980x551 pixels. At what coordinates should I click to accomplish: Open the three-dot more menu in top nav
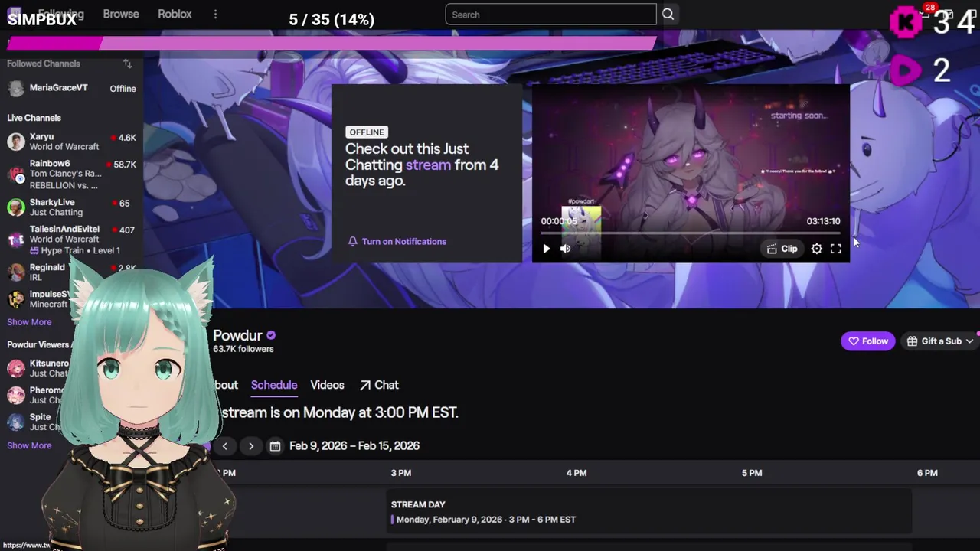pos(215,15)
